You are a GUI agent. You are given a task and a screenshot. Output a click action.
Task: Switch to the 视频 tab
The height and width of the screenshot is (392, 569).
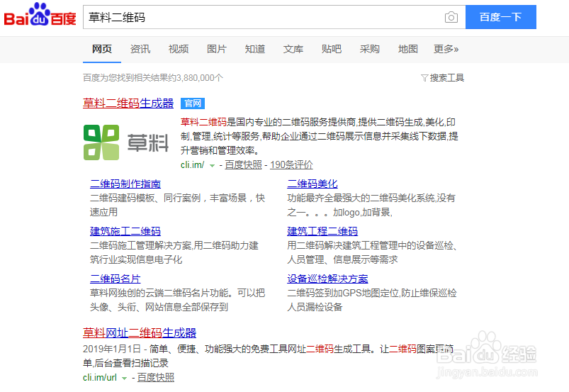point(179,49)
